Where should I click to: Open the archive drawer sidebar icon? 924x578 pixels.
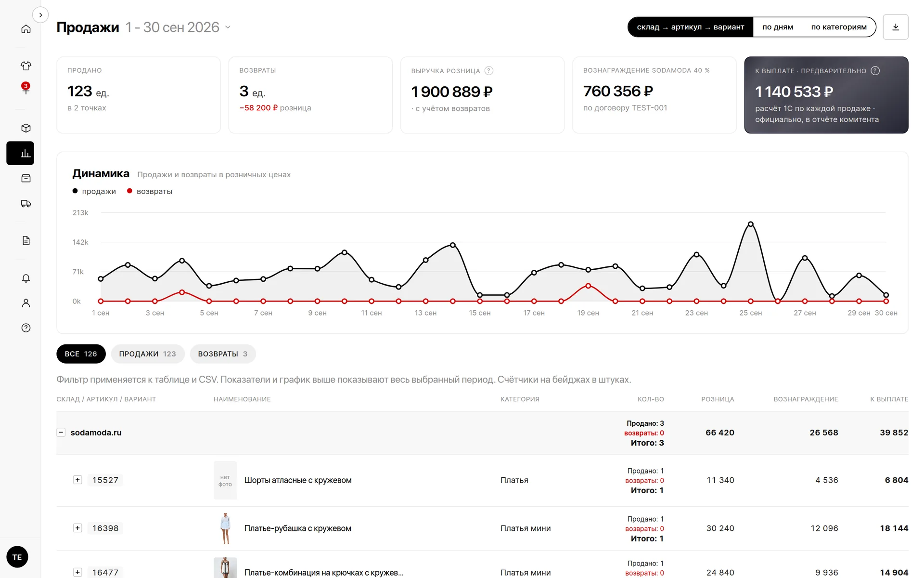(26, 178)
